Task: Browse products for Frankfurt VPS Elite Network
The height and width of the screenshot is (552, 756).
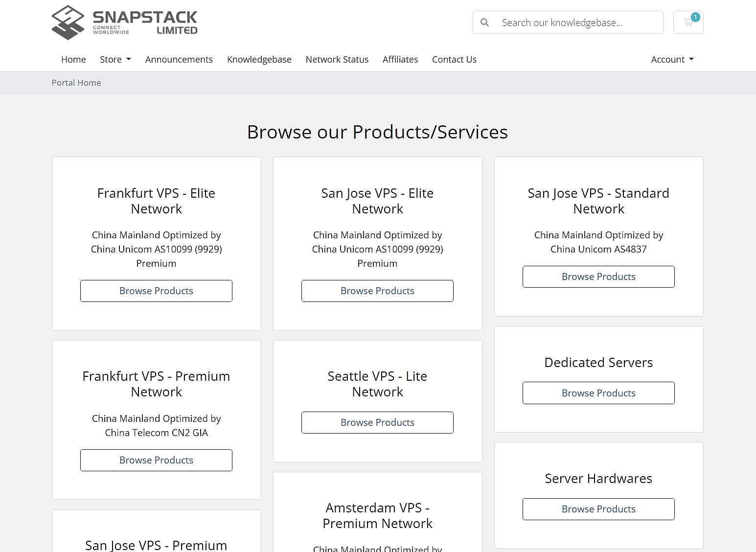Action: point(156,291)
